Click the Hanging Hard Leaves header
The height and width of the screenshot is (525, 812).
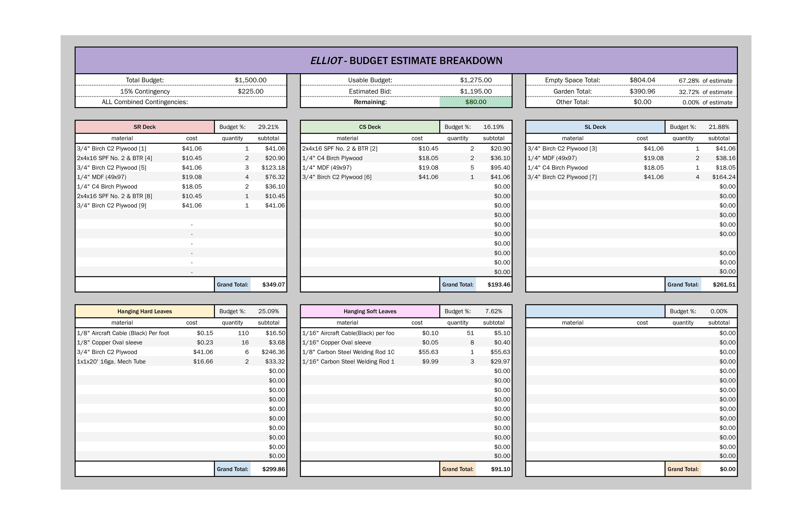point(145,311)
